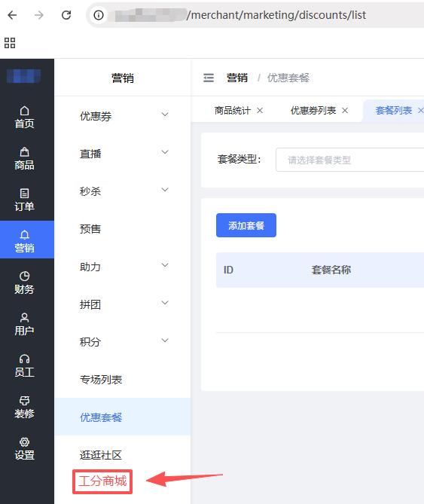This screenshot has height=504, width=424.
Task: Select the 用户 users icon
Action: coord(24,318)
